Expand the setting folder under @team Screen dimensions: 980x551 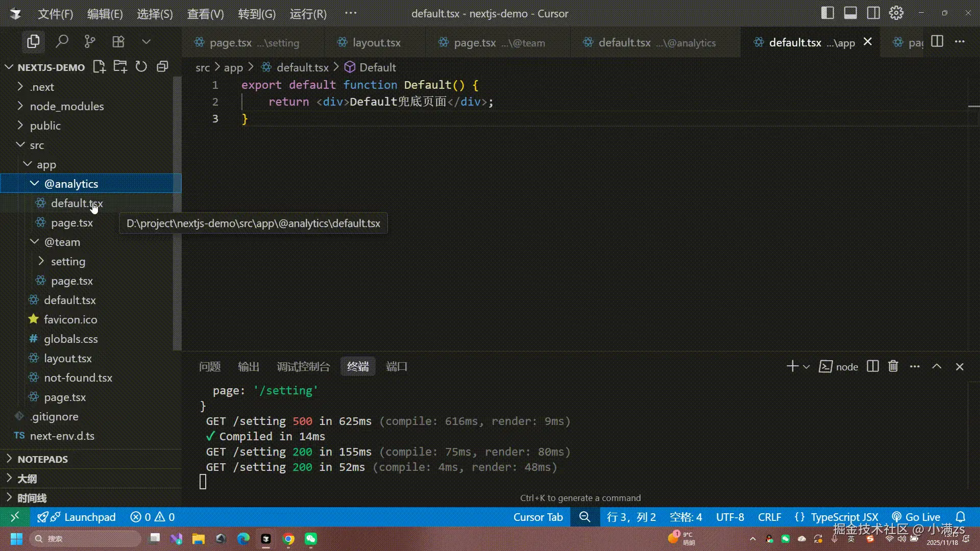coord(68,261)
